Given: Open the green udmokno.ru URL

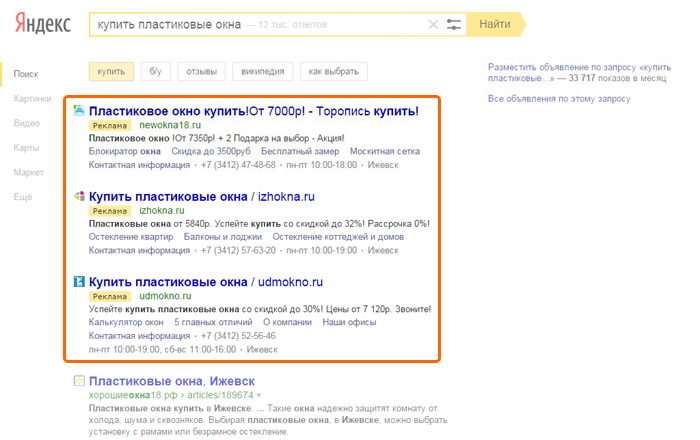Looking at the screenshot, I should 165,296.
